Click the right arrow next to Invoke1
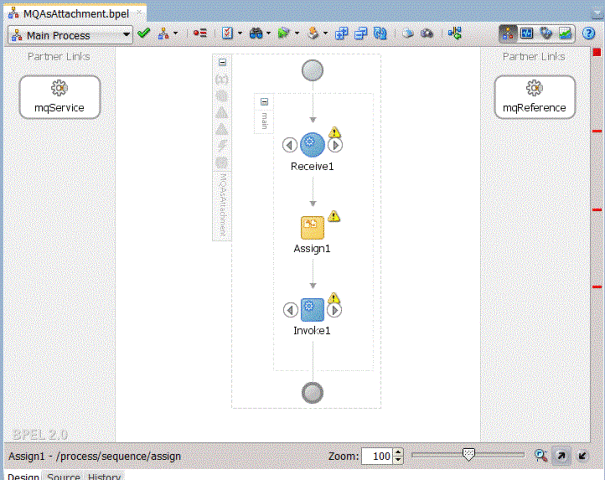This screenshot has width=605, height=480. [334, 310]
